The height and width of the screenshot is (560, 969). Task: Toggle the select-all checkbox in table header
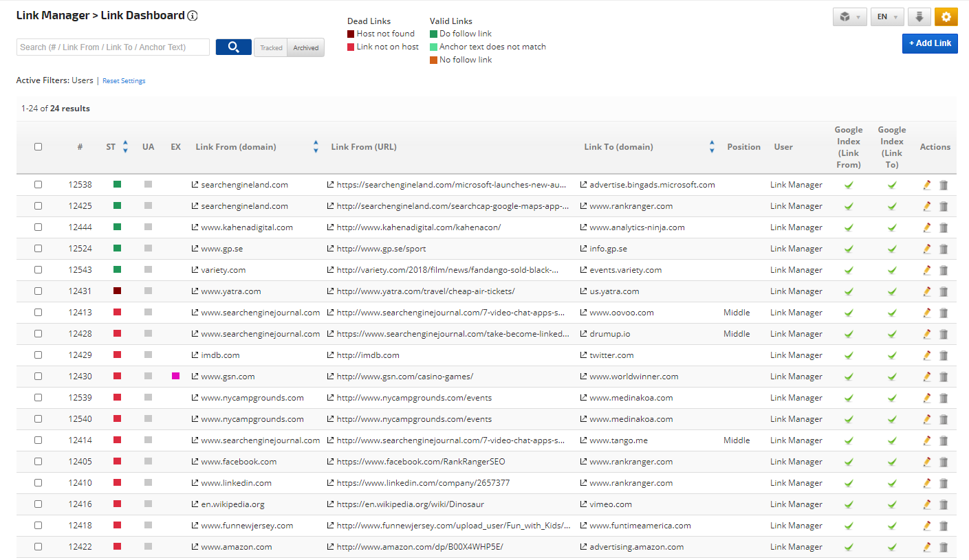click(38, 146)
